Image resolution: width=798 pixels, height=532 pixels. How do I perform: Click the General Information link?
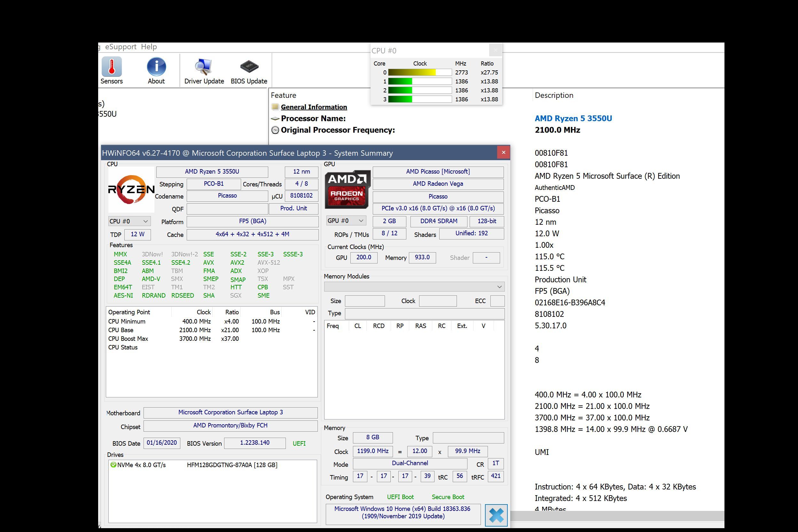(x=314, y=107)
